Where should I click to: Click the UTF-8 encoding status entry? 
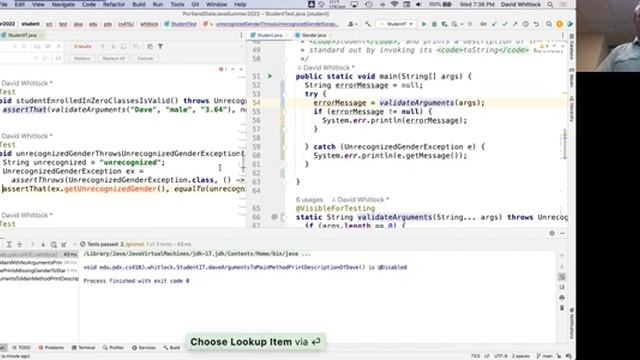coord(500,356)
